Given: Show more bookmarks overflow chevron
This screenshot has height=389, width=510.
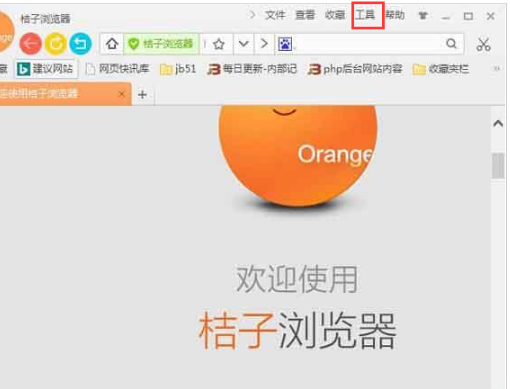Looking at the screenshot, I should point(496,69).
